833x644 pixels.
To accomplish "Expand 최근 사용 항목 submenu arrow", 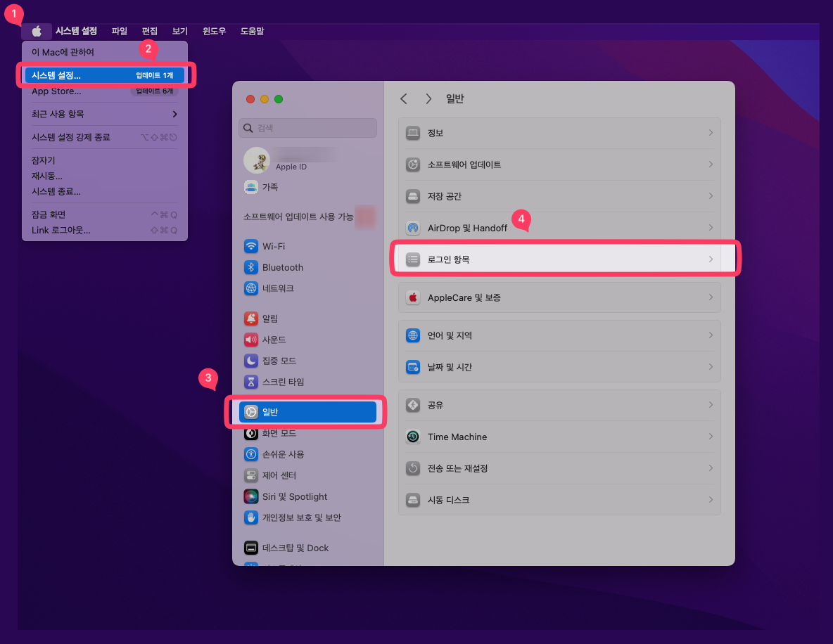I will tap(174, 114).
